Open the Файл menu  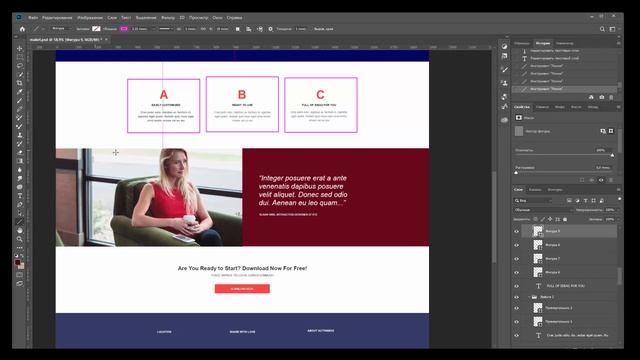33,18
